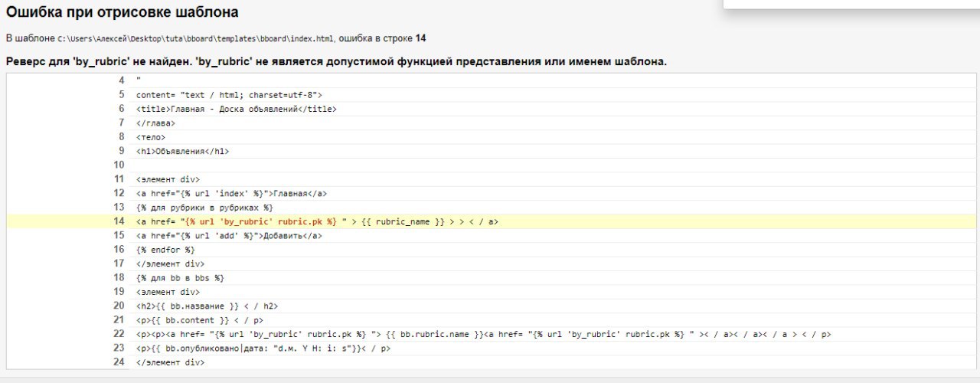The width and height of the screenshot is (980, 383).
Task: Click the code line "<тело>"
Action: click(x=151, y=137)
